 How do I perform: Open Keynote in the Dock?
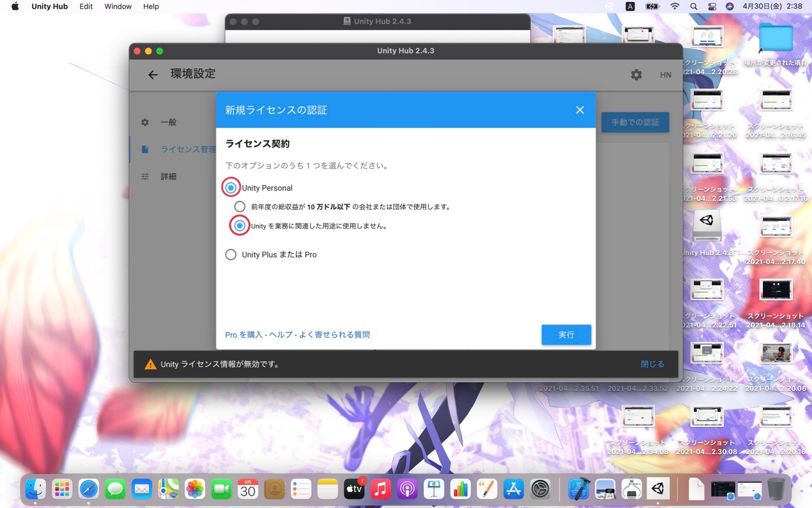tap(433, 489)
